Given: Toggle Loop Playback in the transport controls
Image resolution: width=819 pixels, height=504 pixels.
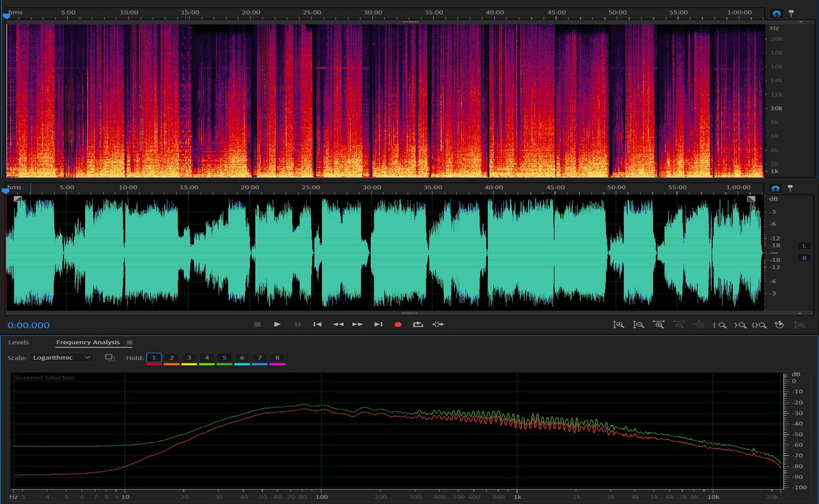Looking at the screenshot, I should pyautogui.click(x=418, y=324).
